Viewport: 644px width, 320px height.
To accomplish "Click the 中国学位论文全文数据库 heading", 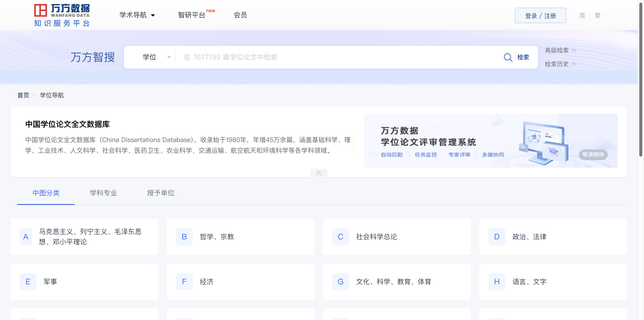I will [x=67, y=124].
